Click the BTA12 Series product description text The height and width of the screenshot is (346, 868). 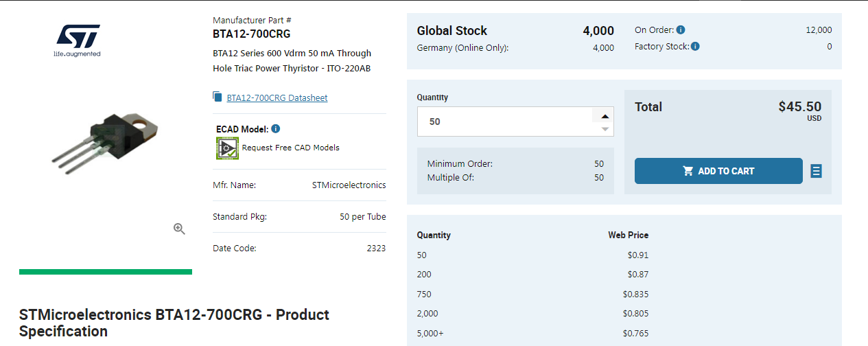click(x=292, y=61)
